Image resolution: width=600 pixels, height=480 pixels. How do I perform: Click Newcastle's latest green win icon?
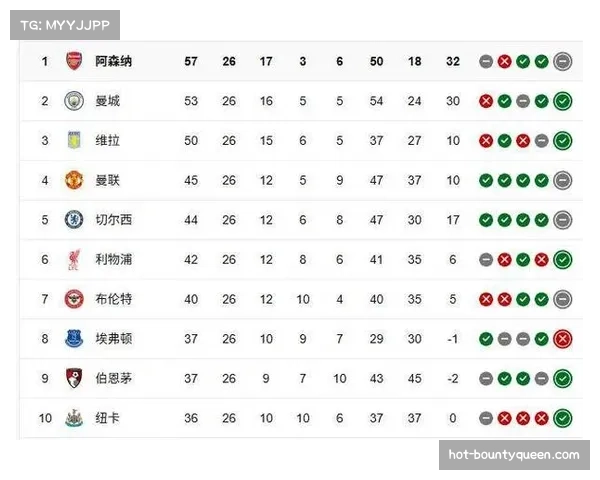pyautogui.click(x=563, y=418)
